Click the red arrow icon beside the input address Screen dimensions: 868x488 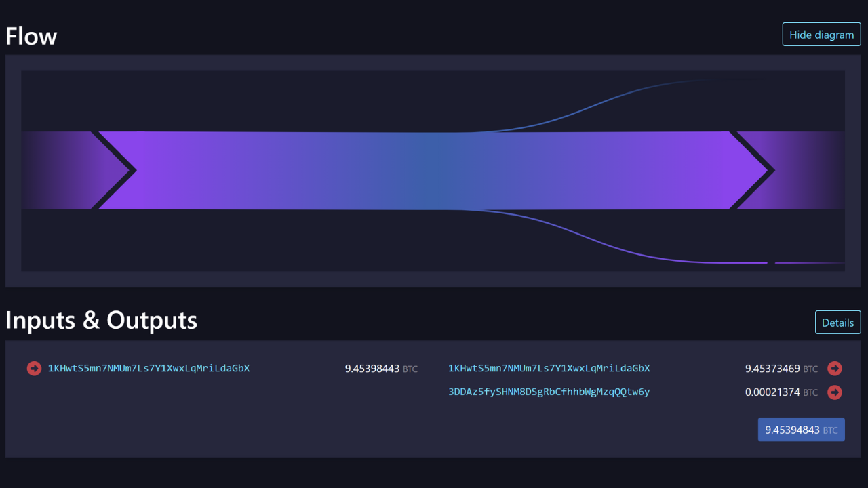pos(34,369)
